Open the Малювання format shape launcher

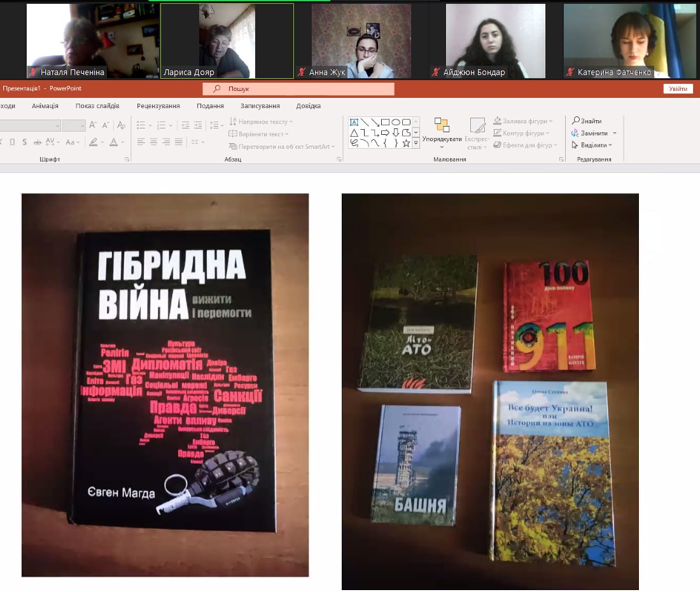[562, 159]
